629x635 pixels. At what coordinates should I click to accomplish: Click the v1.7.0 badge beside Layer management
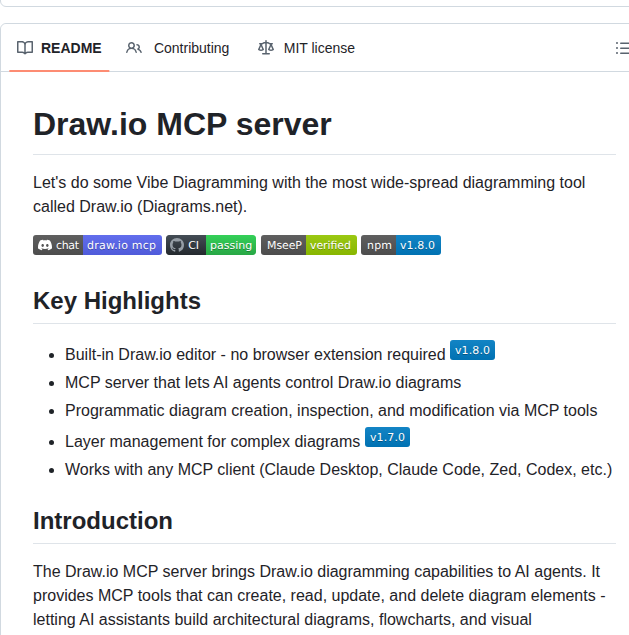coord(387,437)
